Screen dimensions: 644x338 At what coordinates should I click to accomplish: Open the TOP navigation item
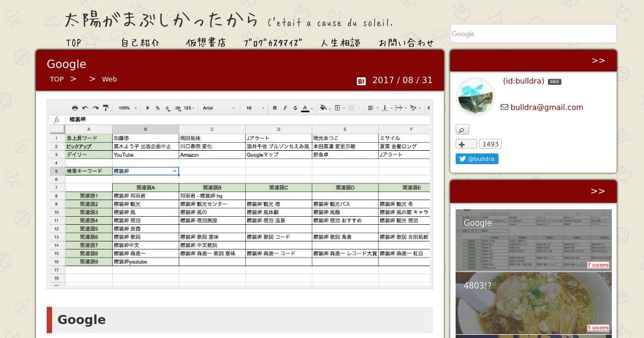pos(74,43)
